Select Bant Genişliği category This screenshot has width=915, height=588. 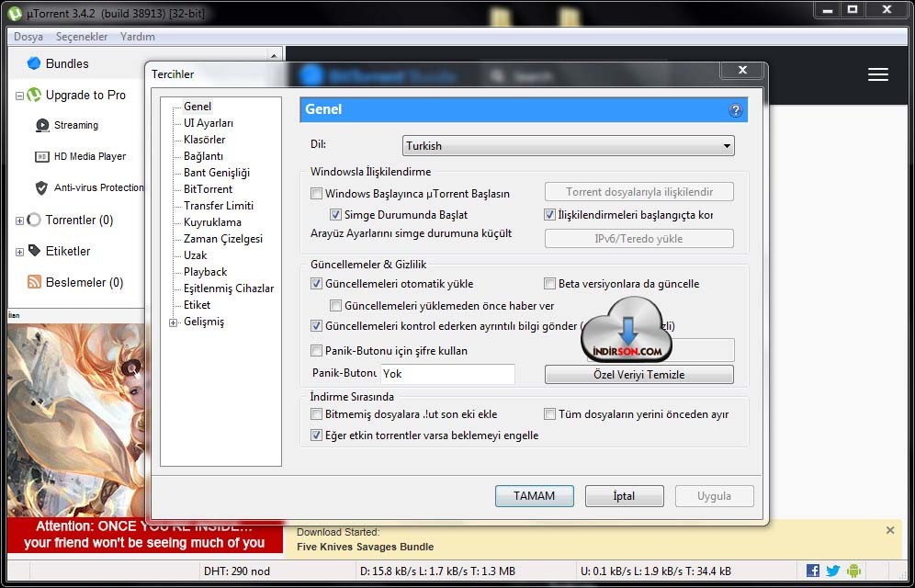(x=217, y=173)
